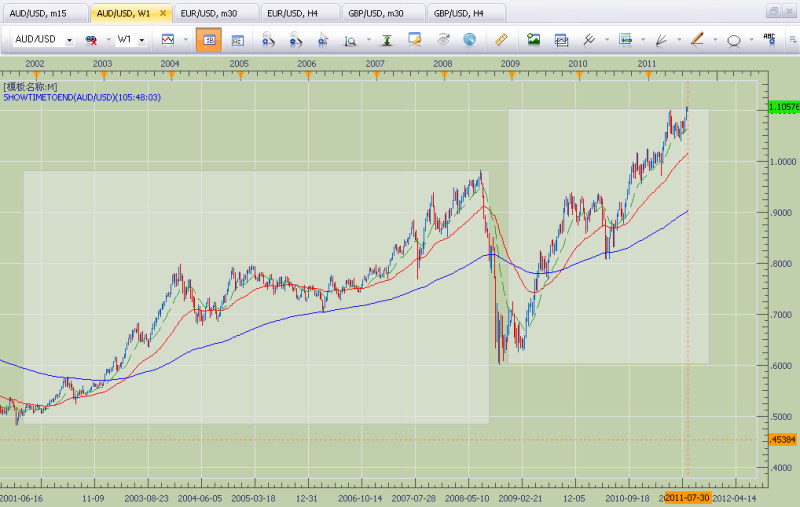The width and height of the screenshot is (800, 507).
Task: Click the remove-link icon with red X
Action: [91, 40]
